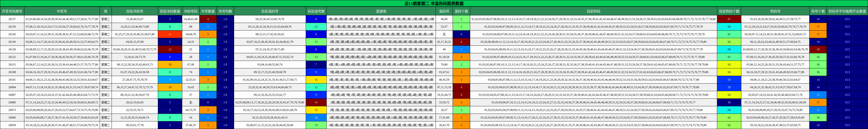This screenshot has height=129, width=868.
Task: Select period number 26108
Action: click(12, 72)
